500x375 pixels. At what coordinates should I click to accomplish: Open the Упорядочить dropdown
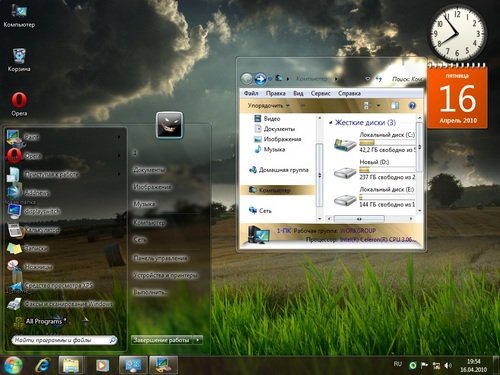[268, 106]
